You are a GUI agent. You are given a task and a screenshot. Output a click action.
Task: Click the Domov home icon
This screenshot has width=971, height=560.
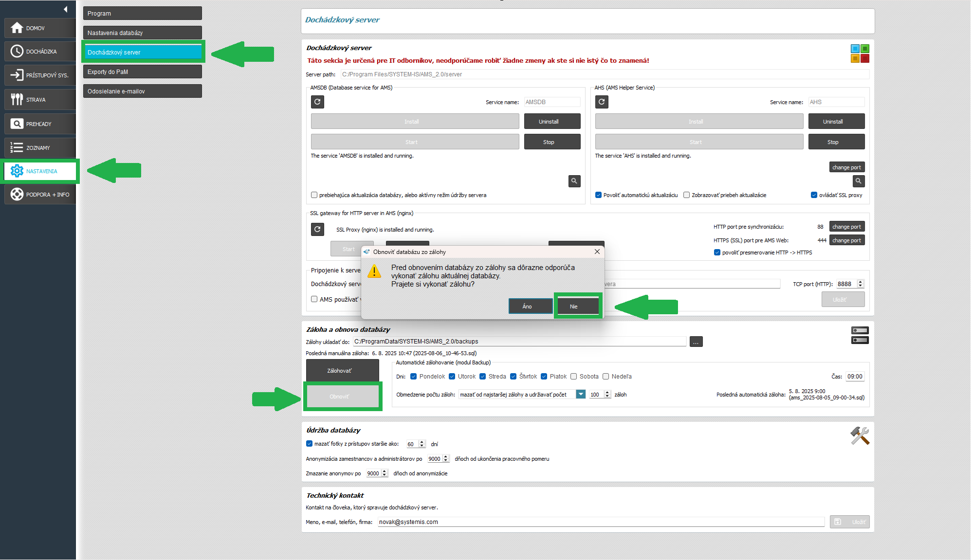[17, 28]
